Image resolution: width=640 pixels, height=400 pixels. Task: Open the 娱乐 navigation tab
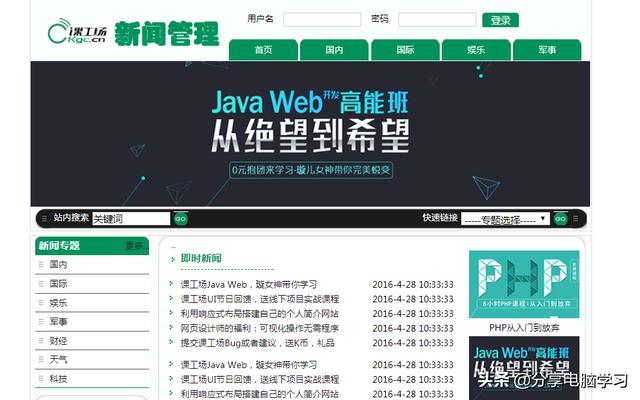pos(476,50)
